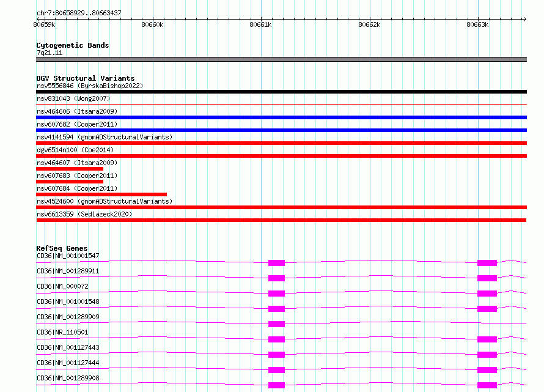The width and height of the screenshot is (544, 392).
Task: Click the nsv607684 (Cooper2011) label
Action: coord(77,188)
